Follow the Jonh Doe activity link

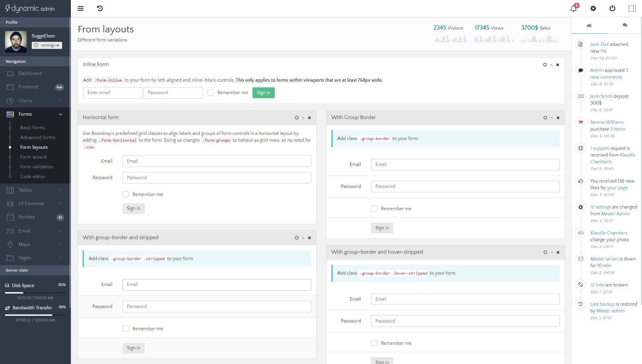pyautogui.click(x=599, y=44)
